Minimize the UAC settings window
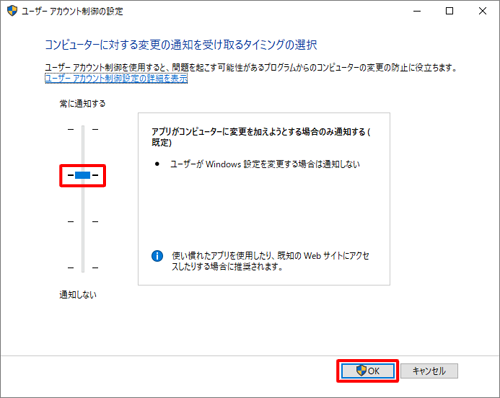This screenshot has width=500, height=398. click(417, 11)
